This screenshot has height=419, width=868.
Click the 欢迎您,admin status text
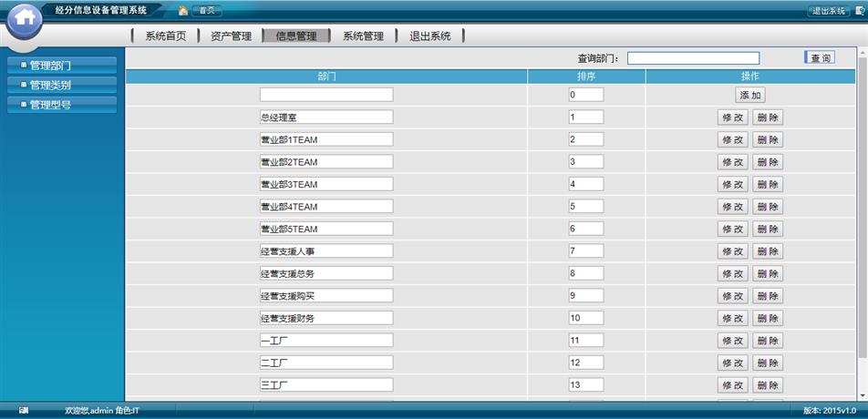102,411
